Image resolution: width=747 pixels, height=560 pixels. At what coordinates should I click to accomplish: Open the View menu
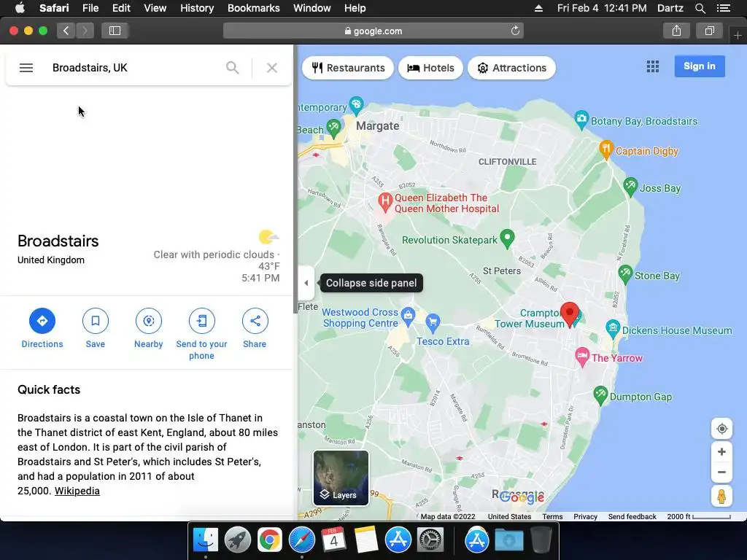click(155, 8)
